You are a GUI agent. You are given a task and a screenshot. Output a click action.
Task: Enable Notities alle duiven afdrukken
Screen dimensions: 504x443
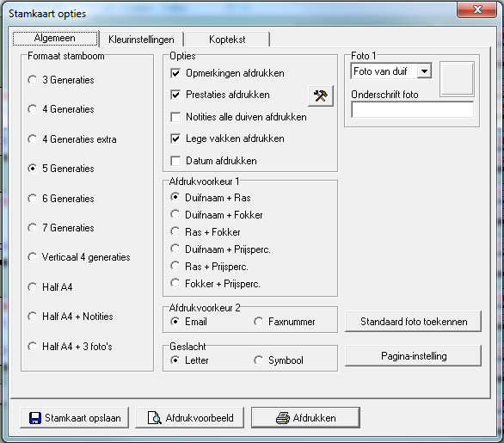tap(175, 117)
